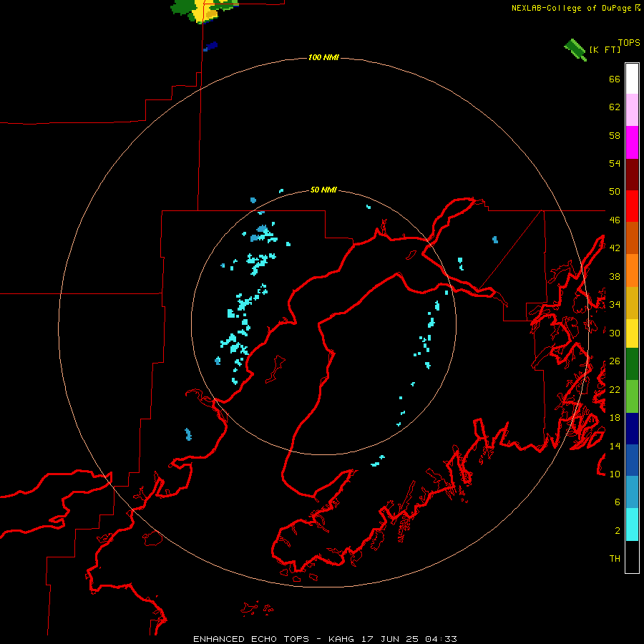Click the 62 value on the scale

[615, 107]
